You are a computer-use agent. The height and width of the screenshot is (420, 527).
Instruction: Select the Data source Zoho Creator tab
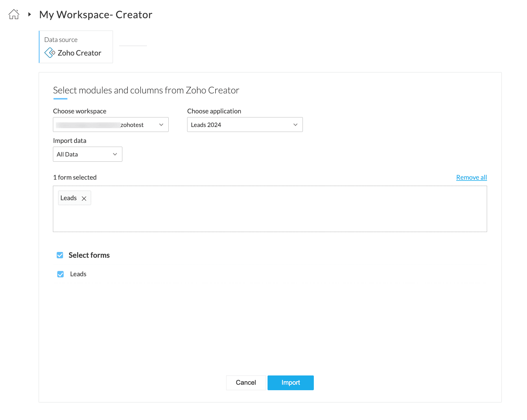(76, 47)
